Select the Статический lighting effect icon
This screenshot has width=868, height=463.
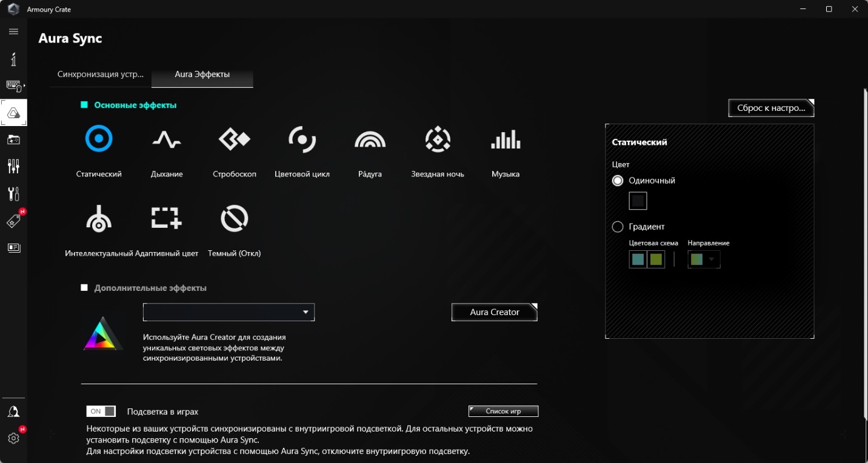click(99, 139)
